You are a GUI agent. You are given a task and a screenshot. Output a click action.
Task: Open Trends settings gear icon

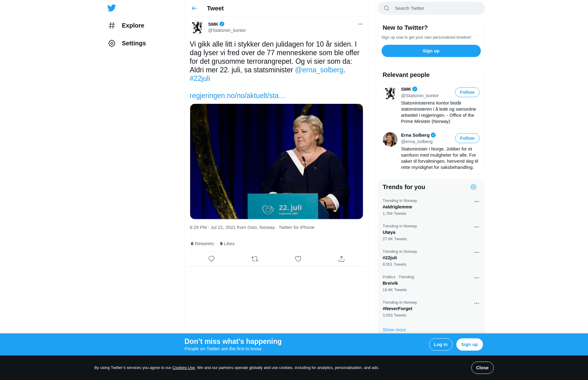[473, 187]
